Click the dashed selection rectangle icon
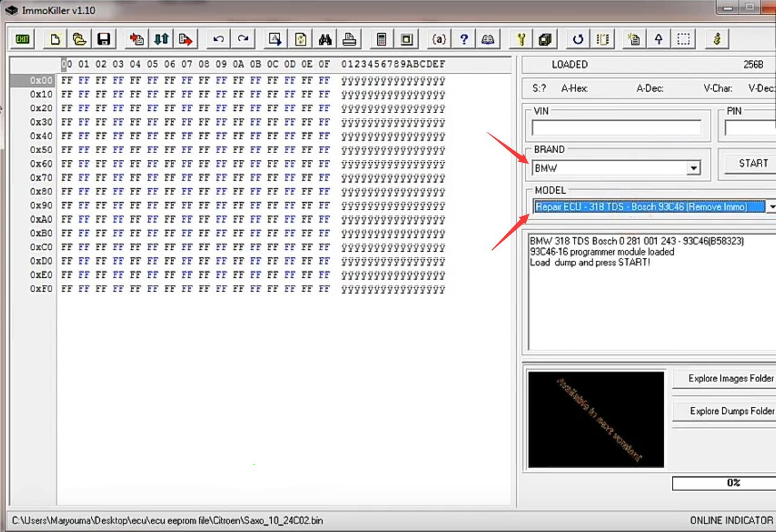The image size is (776, 532). pyautogui.click(x=683, y=39)
